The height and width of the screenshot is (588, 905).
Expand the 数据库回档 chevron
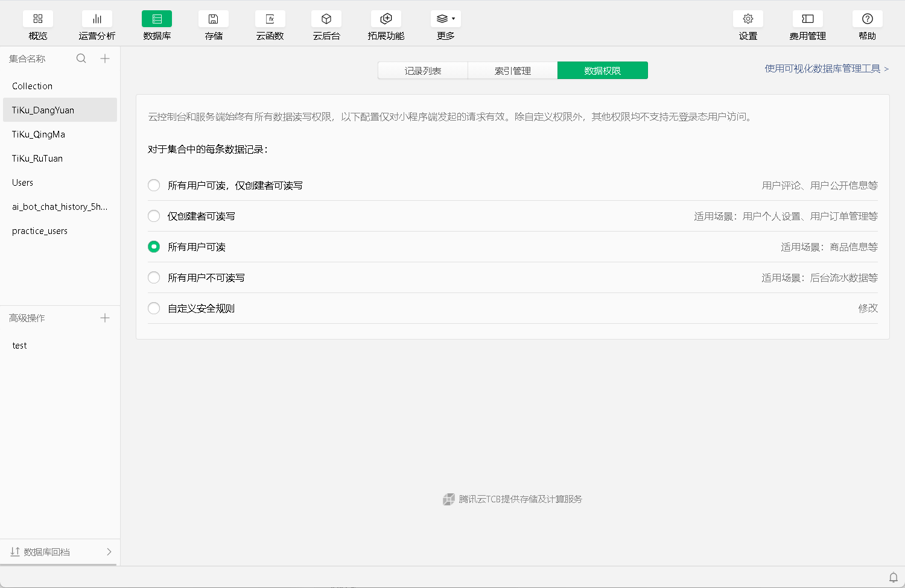coord(109,552)
